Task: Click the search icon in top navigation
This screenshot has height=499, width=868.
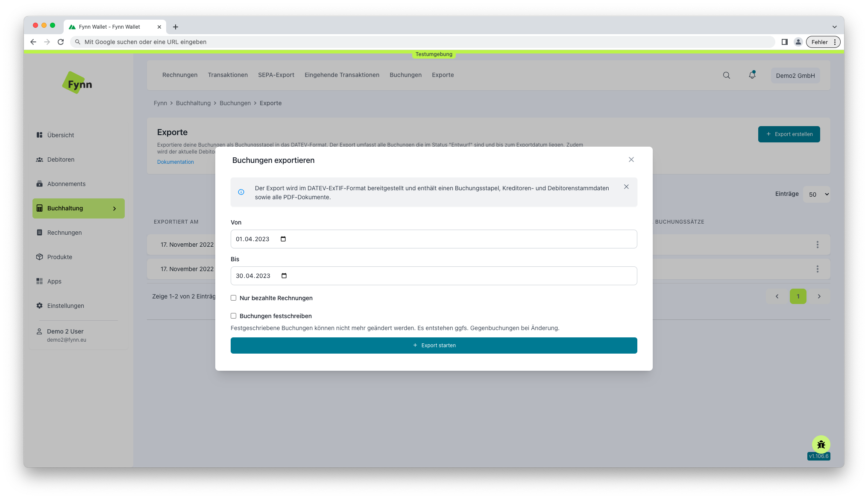Action: point(727,75)
